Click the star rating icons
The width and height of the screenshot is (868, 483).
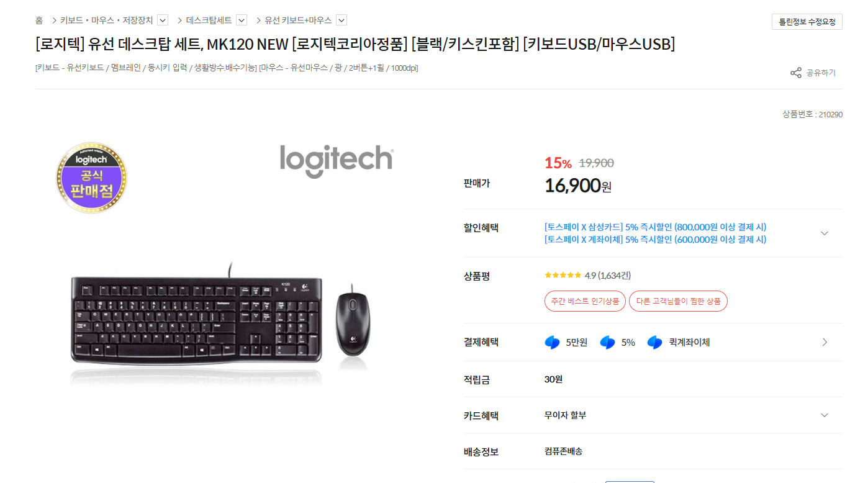click(563, 275)
